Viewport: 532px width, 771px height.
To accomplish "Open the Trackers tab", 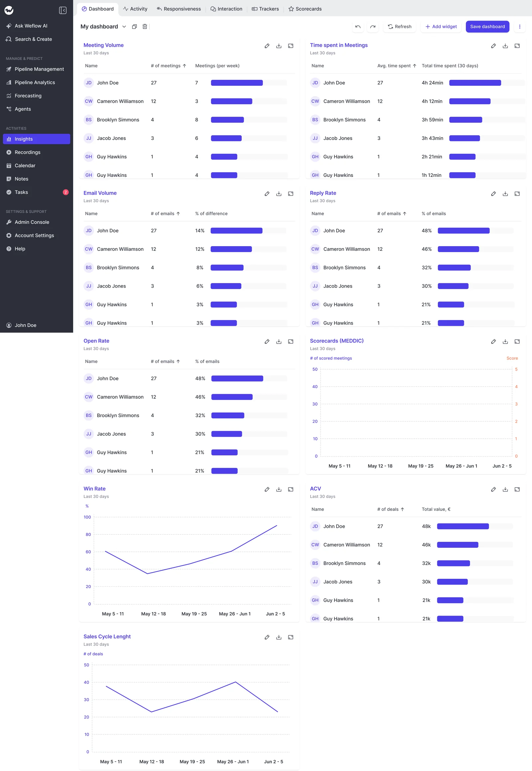I will (x=265, y=9).
